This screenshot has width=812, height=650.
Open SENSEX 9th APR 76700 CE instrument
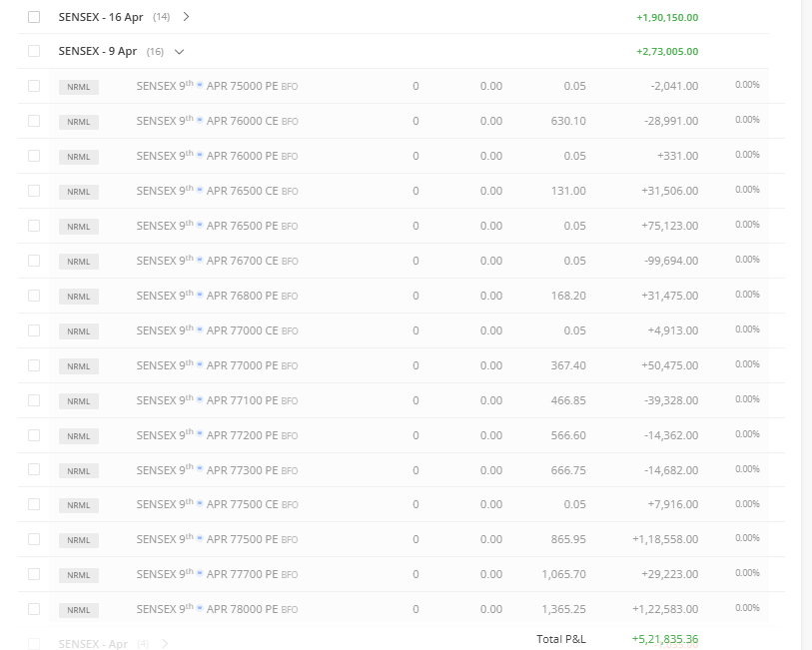217,261
